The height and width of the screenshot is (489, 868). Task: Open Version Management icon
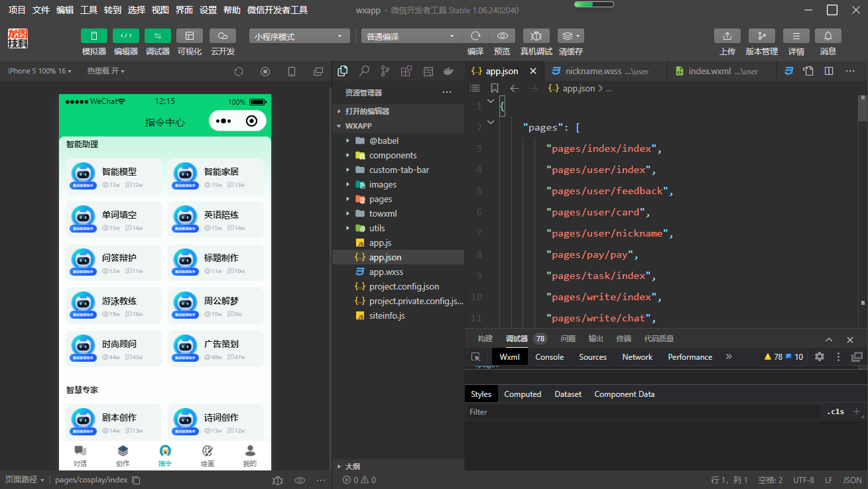[x=762, y=36]
